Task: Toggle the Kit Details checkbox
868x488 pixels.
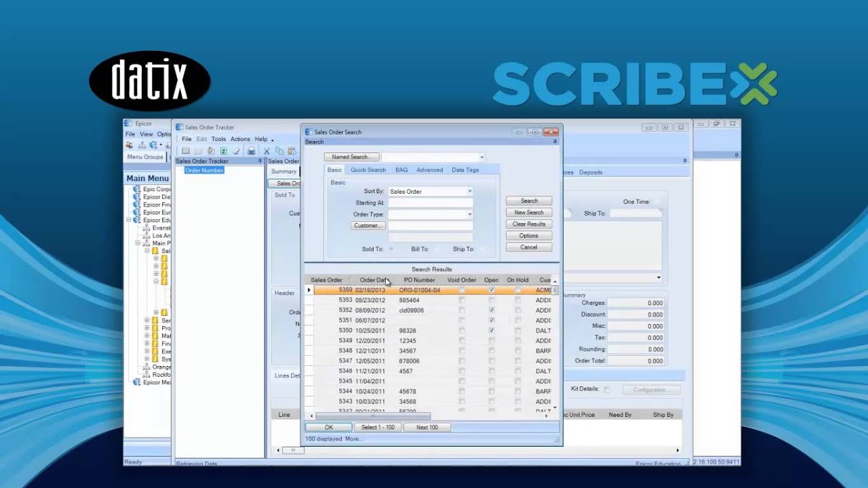Action: (x=607, y=389)
